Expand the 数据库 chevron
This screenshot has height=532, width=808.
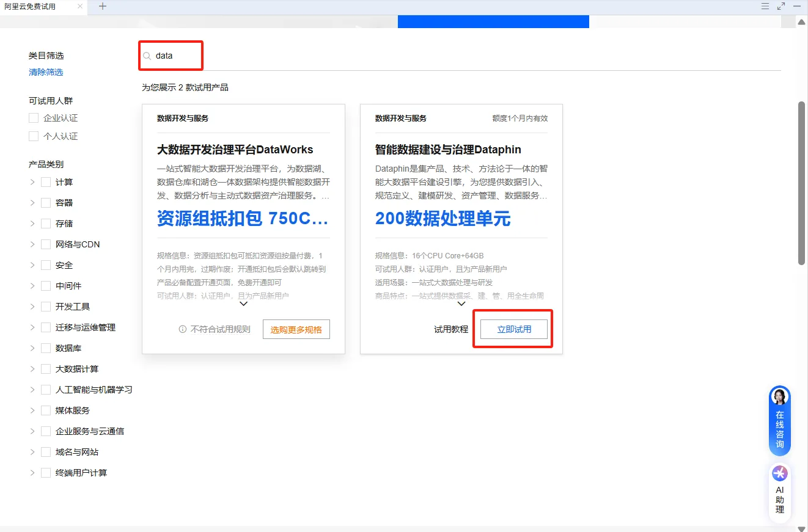click(x=32, y=348)
